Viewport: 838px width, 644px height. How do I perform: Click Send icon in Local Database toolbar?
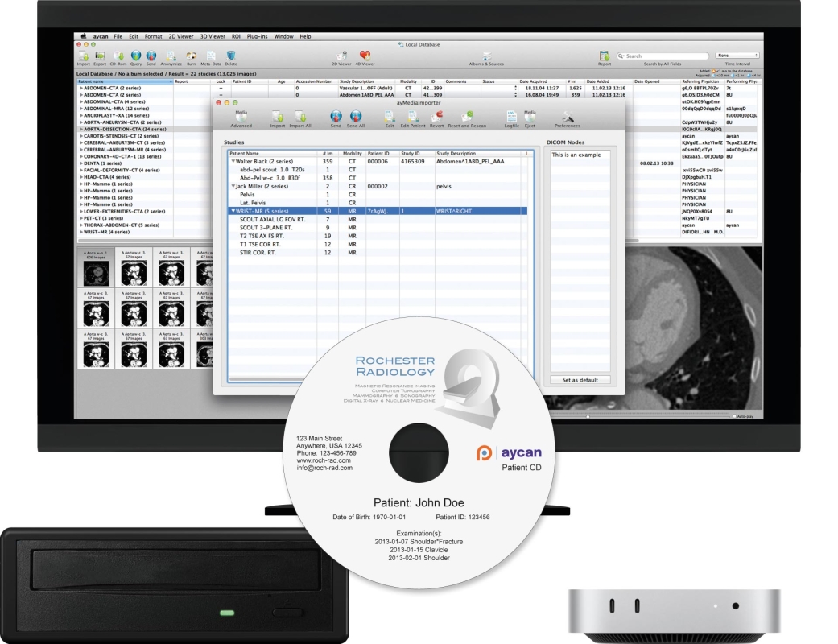click(151, 56)
